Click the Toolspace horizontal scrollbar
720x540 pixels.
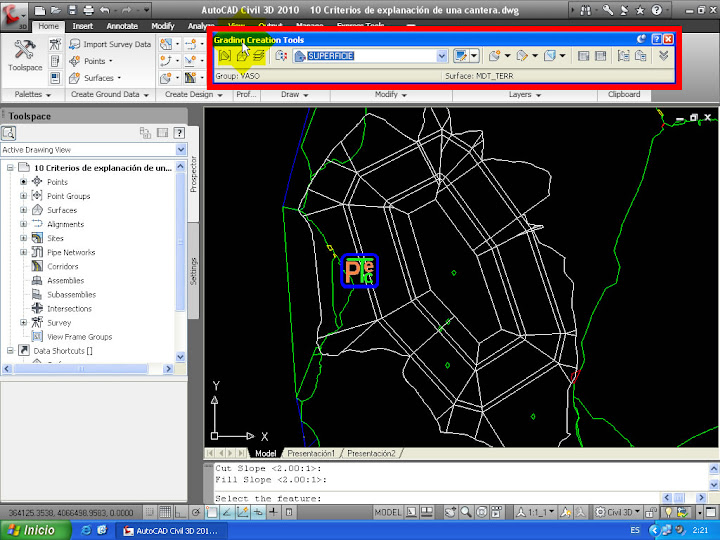[87, 369]
